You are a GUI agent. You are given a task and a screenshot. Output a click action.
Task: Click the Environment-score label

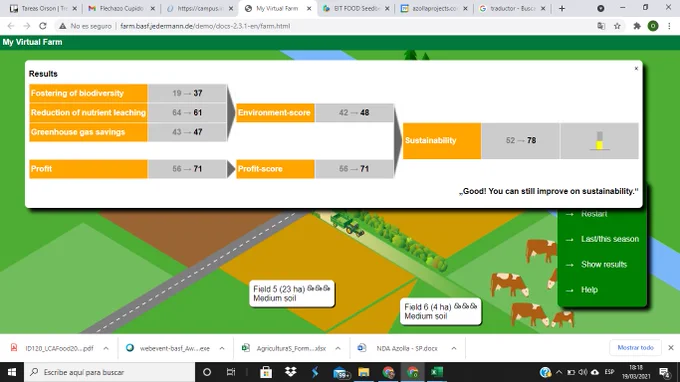click(x=274, y=113)
